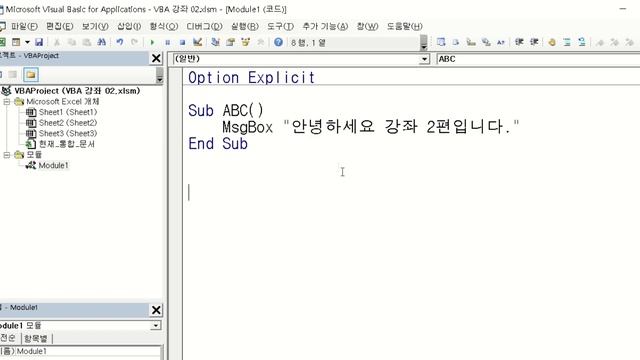
Task: Click the Redo toolbar icon
Action: pos(134,42)
